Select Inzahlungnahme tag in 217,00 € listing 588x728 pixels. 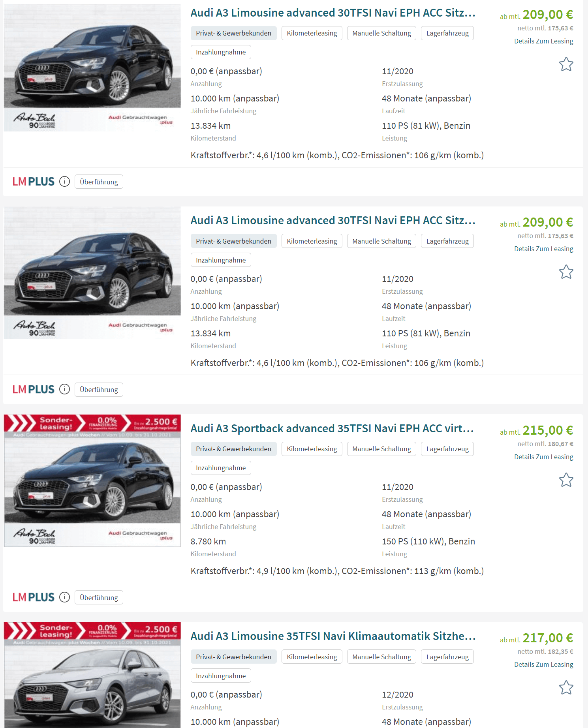pyautogui.click(x=221, y=675)
